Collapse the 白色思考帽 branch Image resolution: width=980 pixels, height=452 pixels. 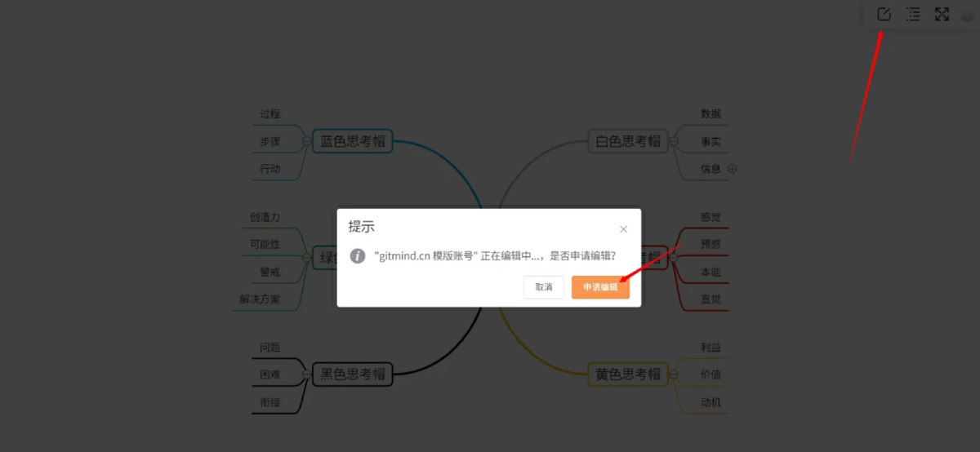point(675,141)
